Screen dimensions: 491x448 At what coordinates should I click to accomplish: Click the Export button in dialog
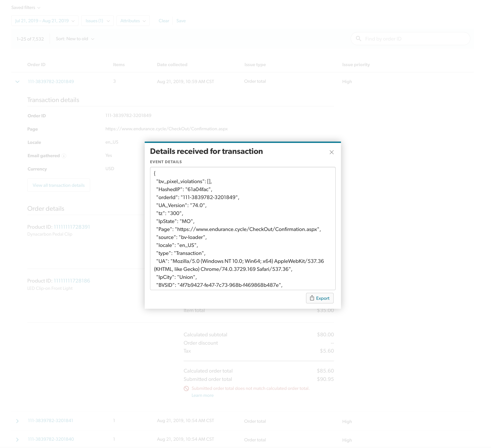coord(320,298)
